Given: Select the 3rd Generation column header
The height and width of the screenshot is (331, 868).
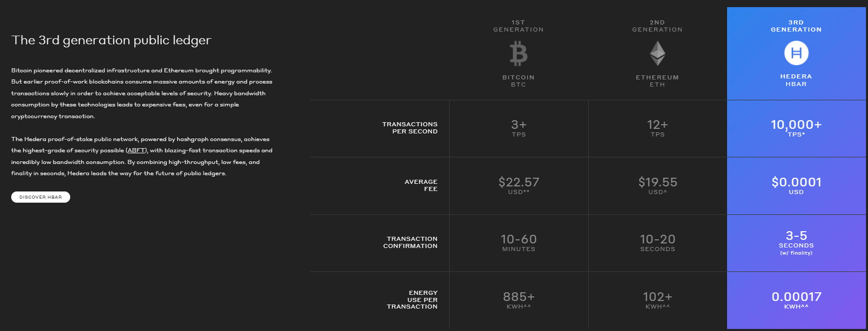Looking at the screenshot, I should (x=796, y=26).
